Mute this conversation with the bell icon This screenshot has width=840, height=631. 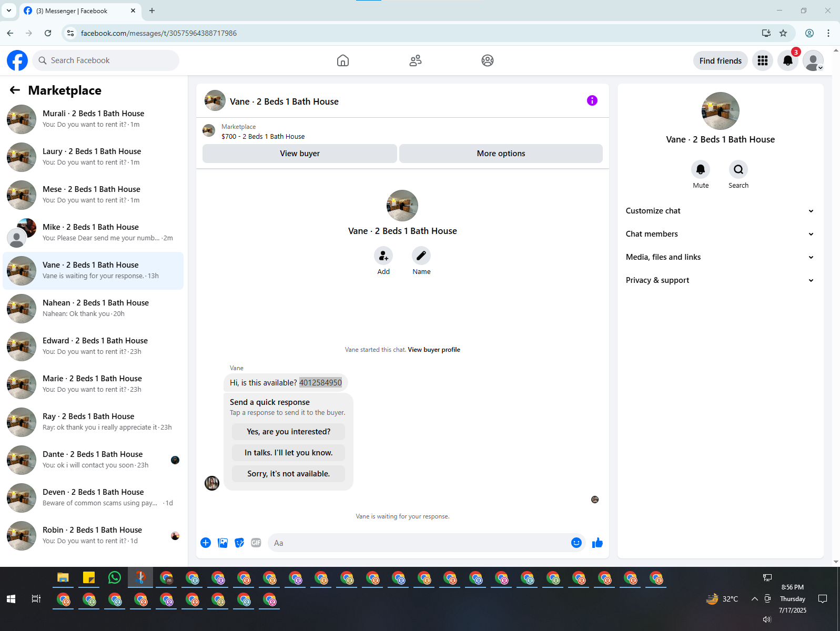tap(701, 169)
